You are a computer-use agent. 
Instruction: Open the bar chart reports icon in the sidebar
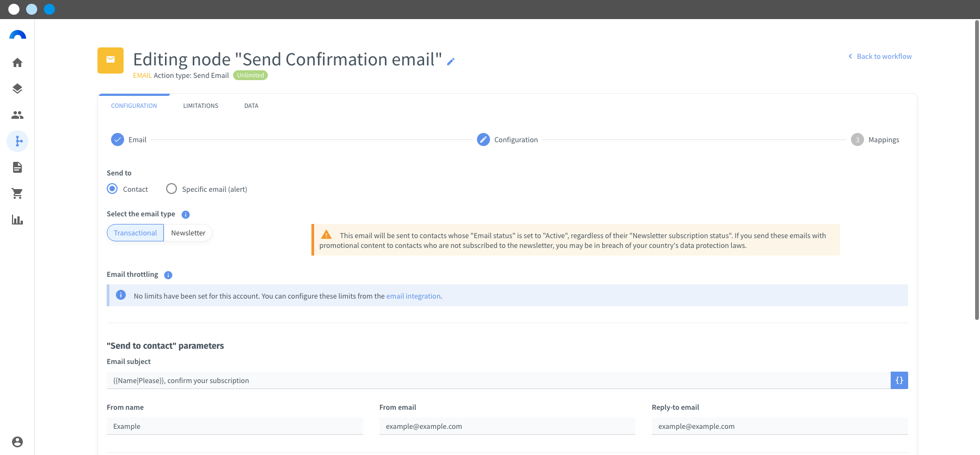(17, 220)
